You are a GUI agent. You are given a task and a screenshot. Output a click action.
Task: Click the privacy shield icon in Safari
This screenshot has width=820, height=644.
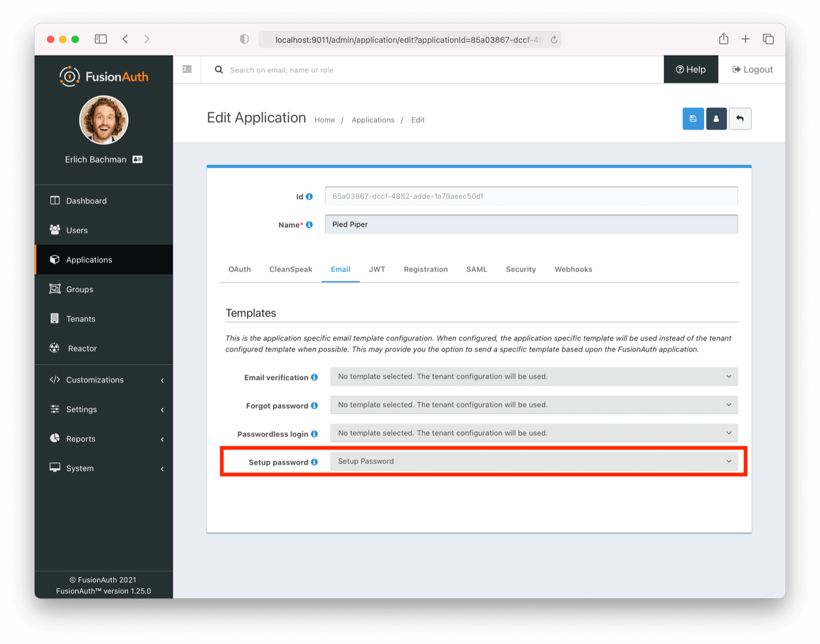pos(244,39)
